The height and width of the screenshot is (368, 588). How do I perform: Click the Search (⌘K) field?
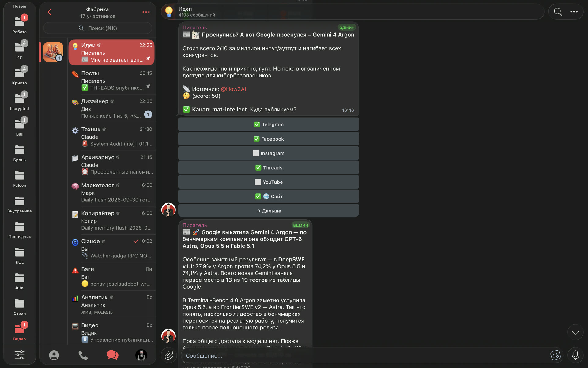click(98, 28)
